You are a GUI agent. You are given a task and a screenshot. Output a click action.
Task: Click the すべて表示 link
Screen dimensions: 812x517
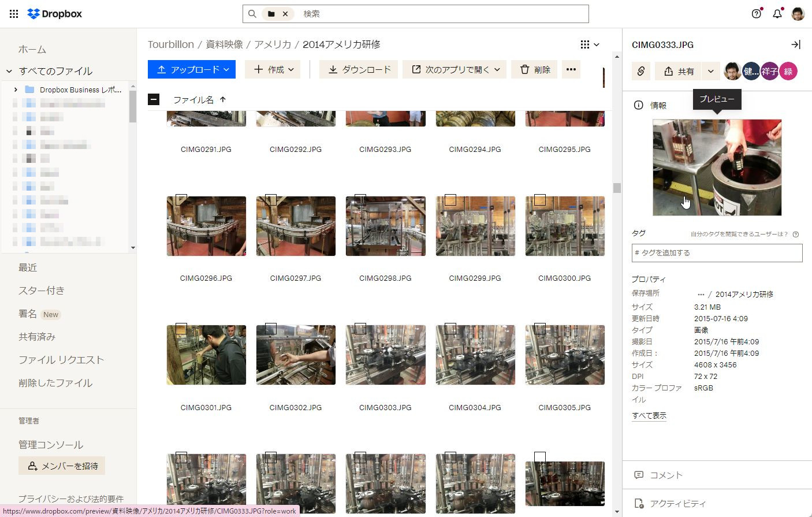pos(649,415)
